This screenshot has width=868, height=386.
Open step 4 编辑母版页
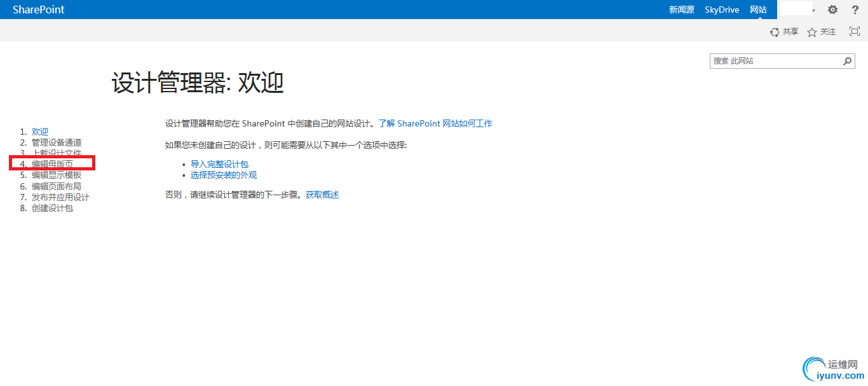52,164
